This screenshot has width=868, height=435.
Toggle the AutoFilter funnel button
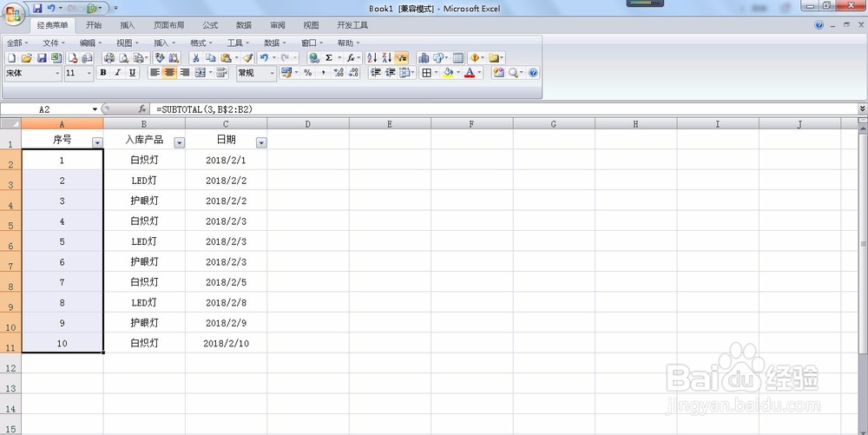tap(402, 57)
